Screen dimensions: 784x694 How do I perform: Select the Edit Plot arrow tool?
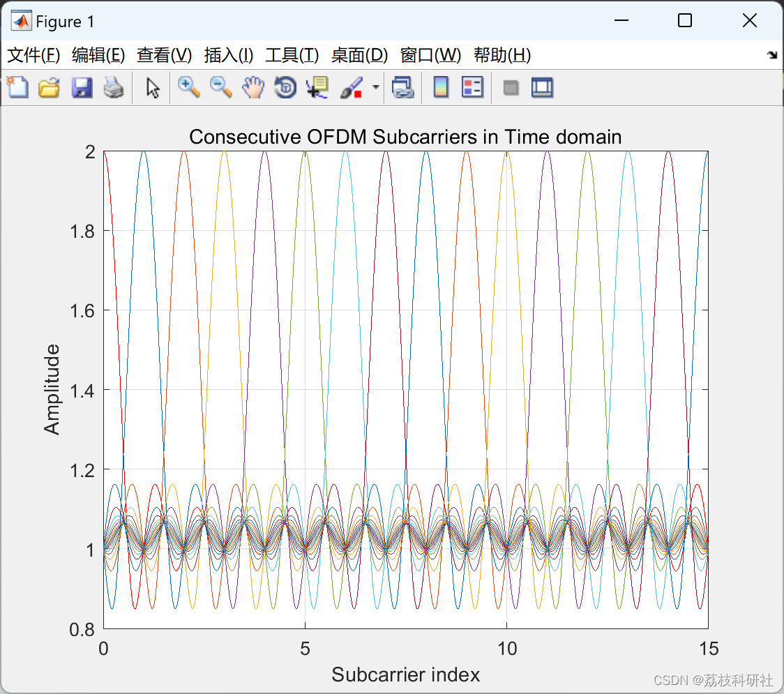click(x=151, y=87)
